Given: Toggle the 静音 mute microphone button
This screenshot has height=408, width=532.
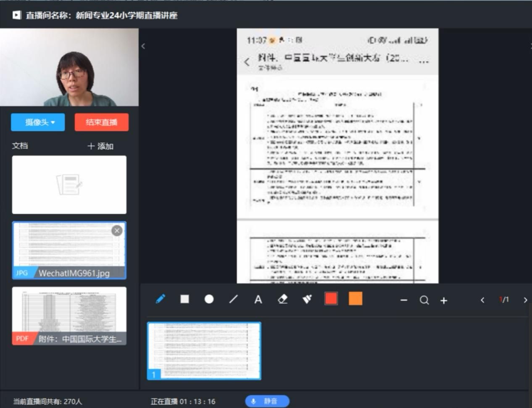Looking at the screenshot, I should click(x=267, y=401).
